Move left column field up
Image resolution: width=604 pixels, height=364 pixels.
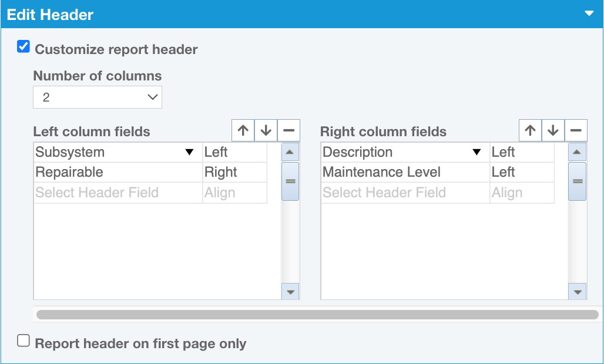pyautogui.click(x=243, y=131)
